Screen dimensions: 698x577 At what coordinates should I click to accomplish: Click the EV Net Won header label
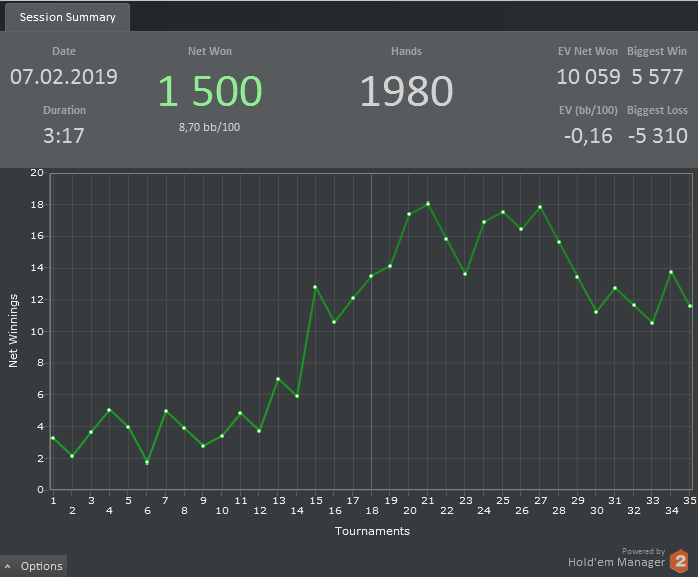(x=588, y=51)
